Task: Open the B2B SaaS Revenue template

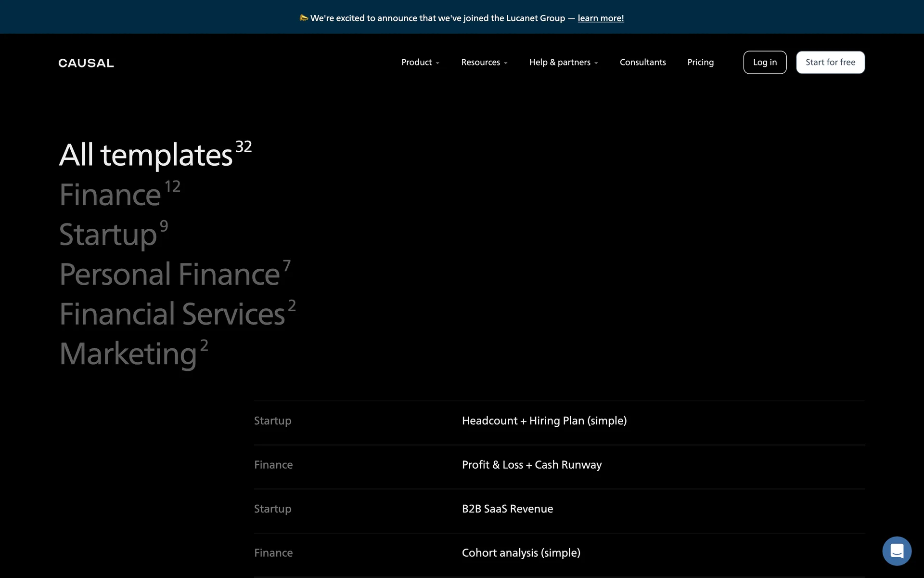Action: pos(507,509)
